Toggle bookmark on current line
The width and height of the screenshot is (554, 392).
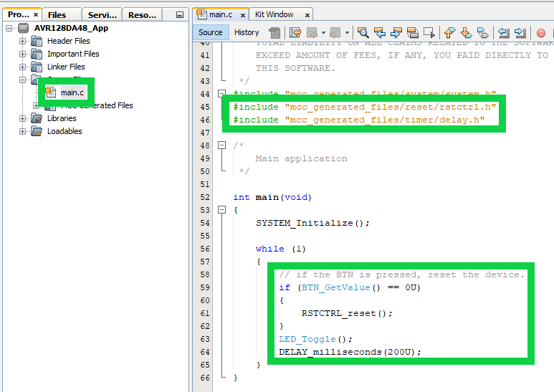click(x=482, y=32)
